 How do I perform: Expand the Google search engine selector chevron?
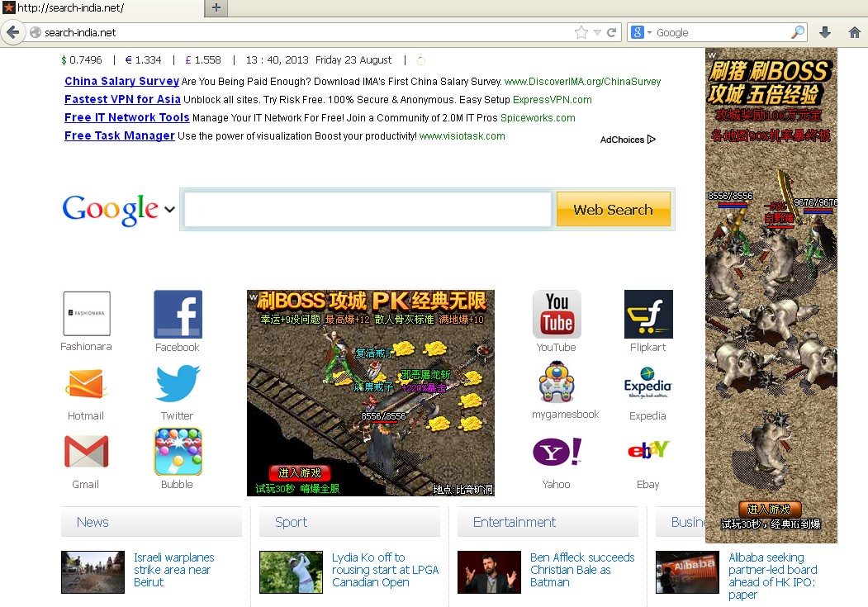click(x=169, y=209)
